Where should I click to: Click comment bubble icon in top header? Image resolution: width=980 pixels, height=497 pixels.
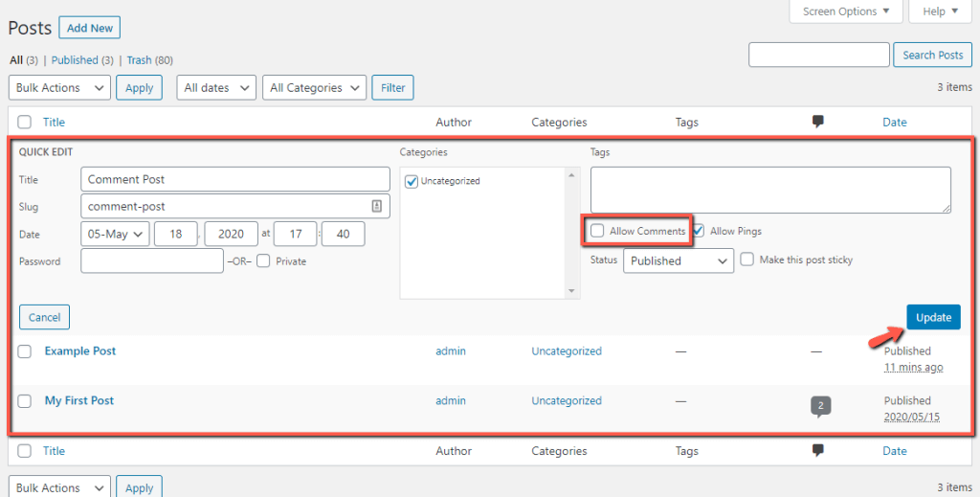(817, 122)
